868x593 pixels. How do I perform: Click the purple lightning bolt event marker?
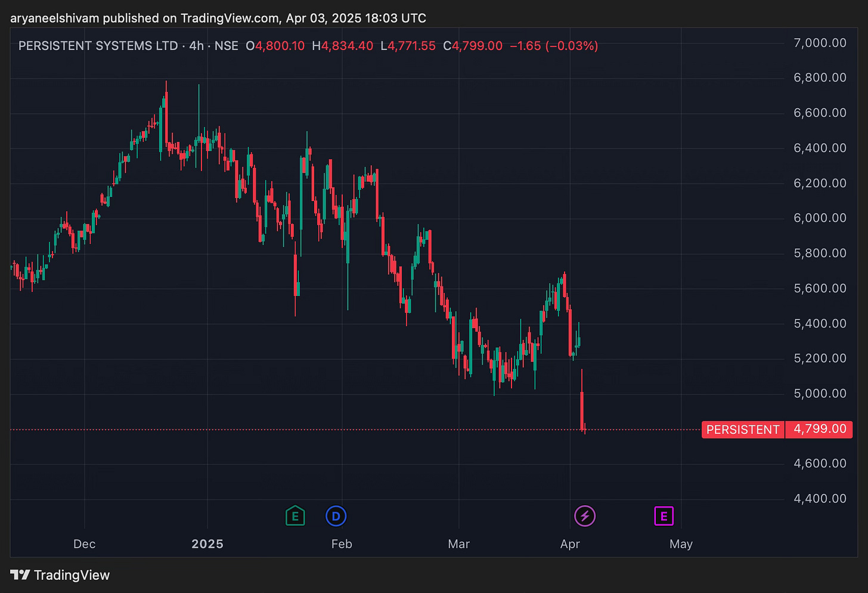pyautogui.click(x=585, y=516)
